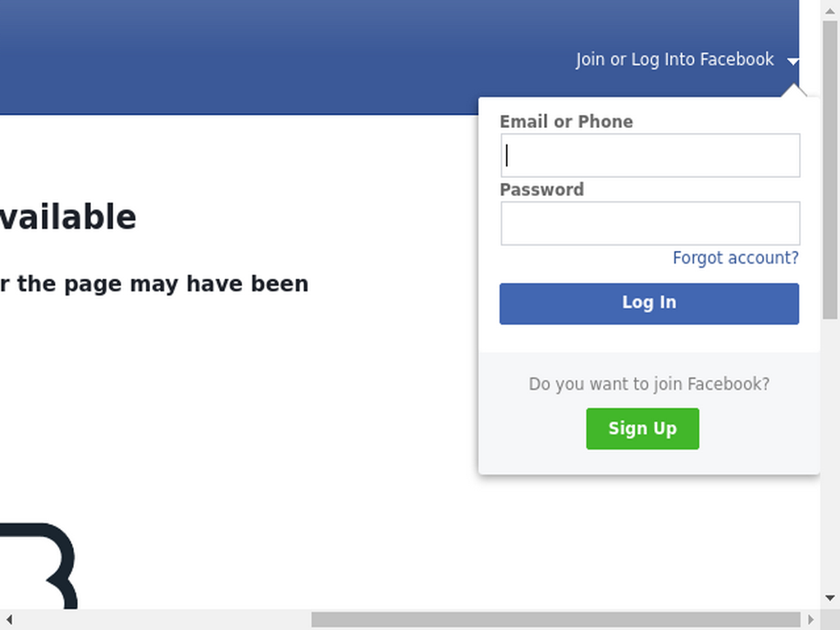Click the vertical scrollbar up arrow
This screenshot has width=840, height=630.
830,10
